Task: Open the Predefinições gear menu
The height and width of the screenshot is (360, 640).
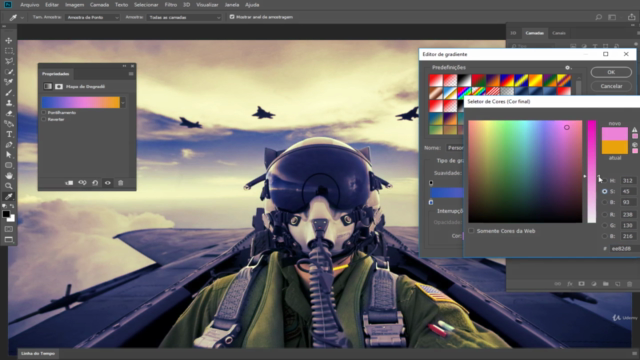Action: point(568,68)
